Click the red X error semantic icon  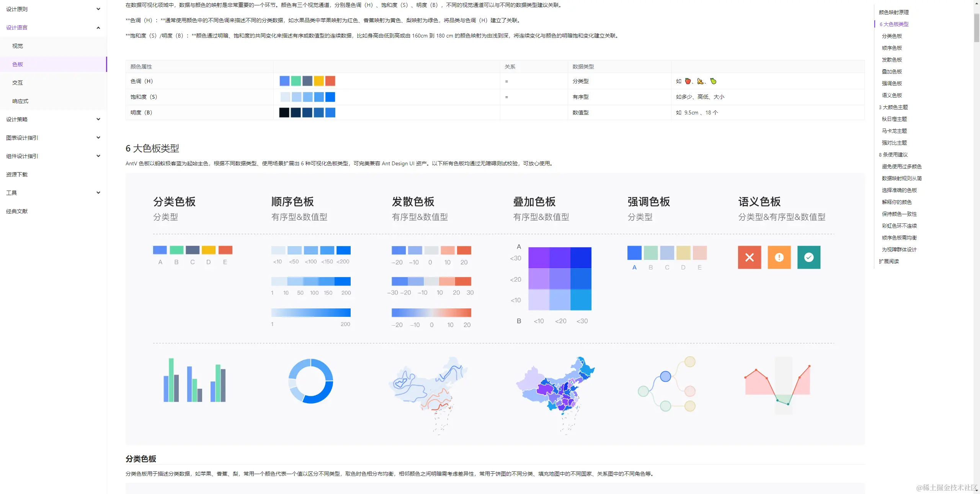(749, 257)
